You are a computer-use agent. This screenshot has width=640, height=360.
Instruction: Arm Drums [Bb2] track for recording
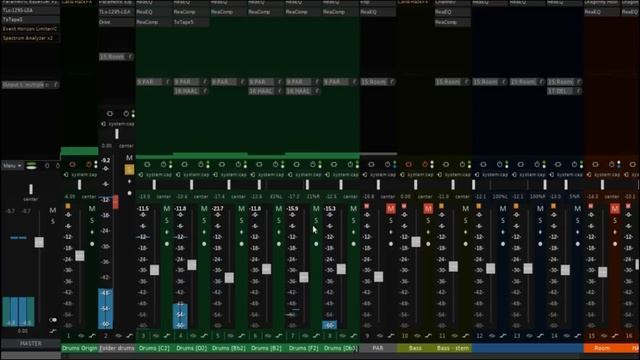[222, 164]
